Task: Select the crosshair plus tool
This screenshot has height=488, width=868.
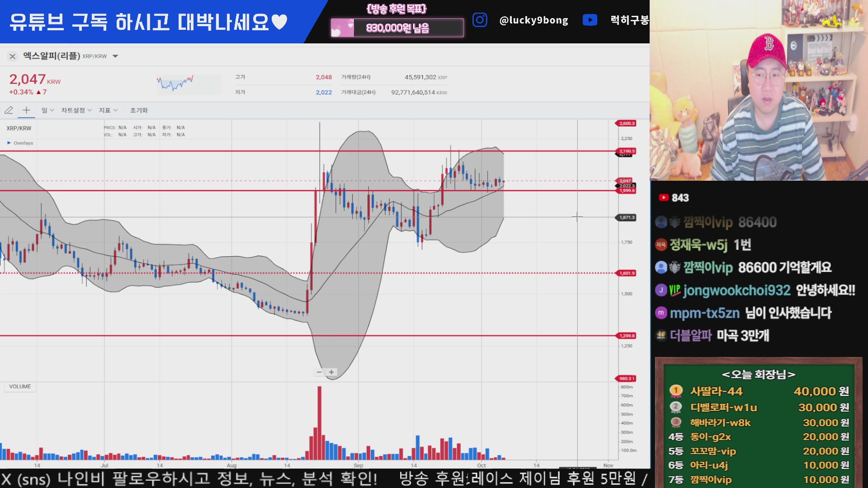Action: 26,110
